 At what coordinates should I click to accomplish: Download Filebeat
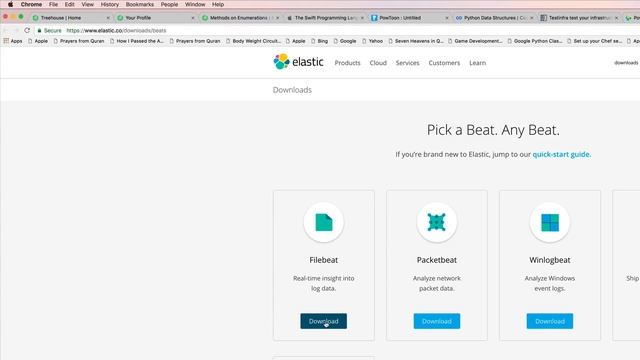tap(324, 321)
